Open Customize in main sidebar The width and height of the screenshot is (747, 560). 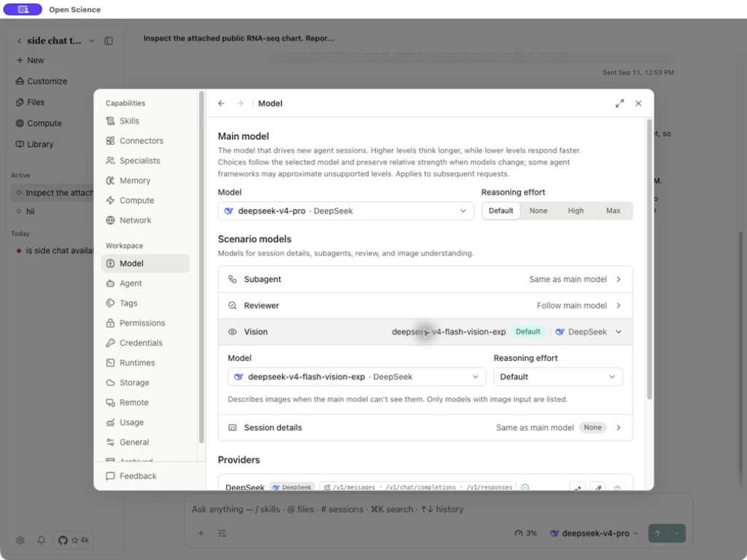click(42, 81)
